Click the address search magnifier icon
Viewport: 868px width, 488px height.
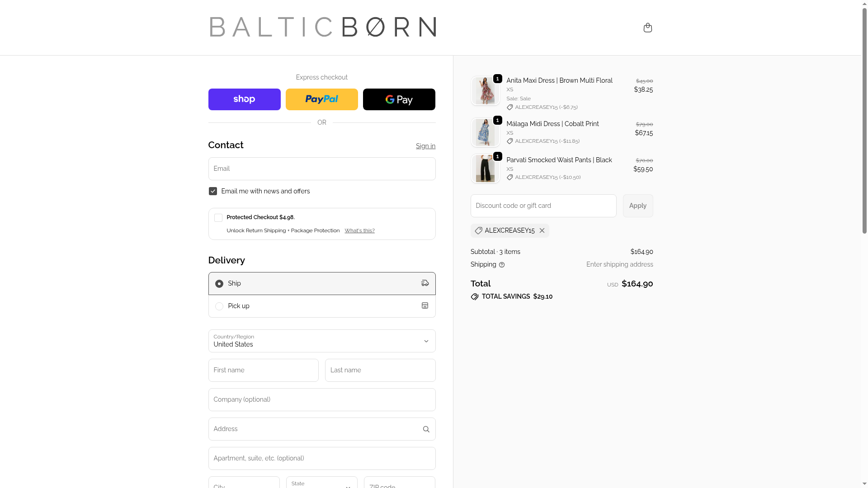tap(426, 429)
